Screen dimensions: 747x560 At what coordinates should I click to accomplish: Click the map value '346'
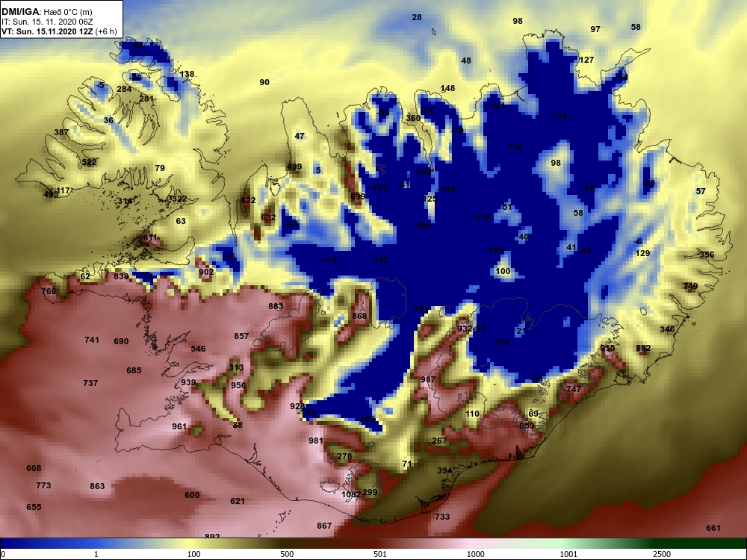point(667,329)
